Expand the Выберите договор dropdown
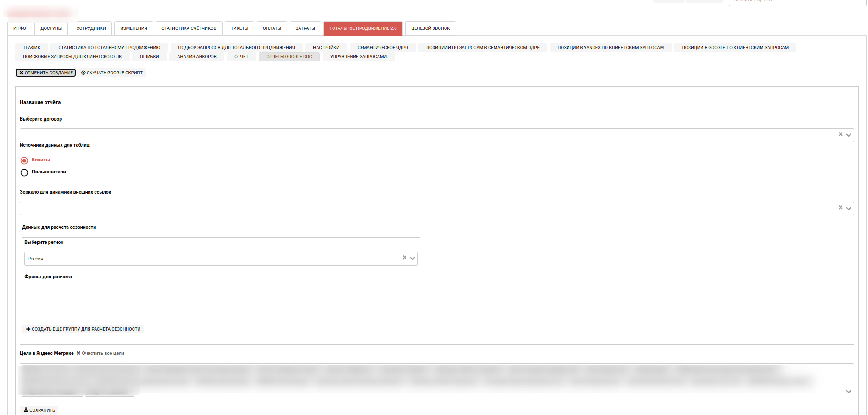 [849, 135]
